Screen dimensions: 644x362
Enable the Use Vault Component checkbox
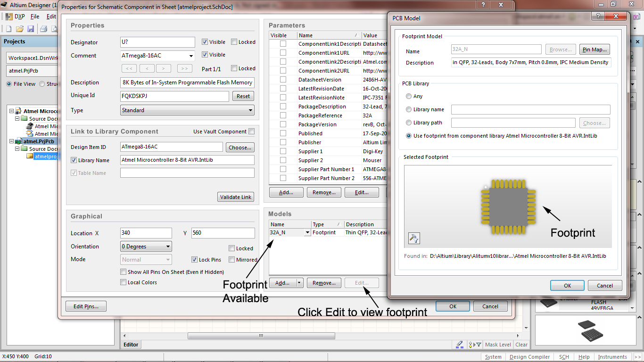click(252, 132)
